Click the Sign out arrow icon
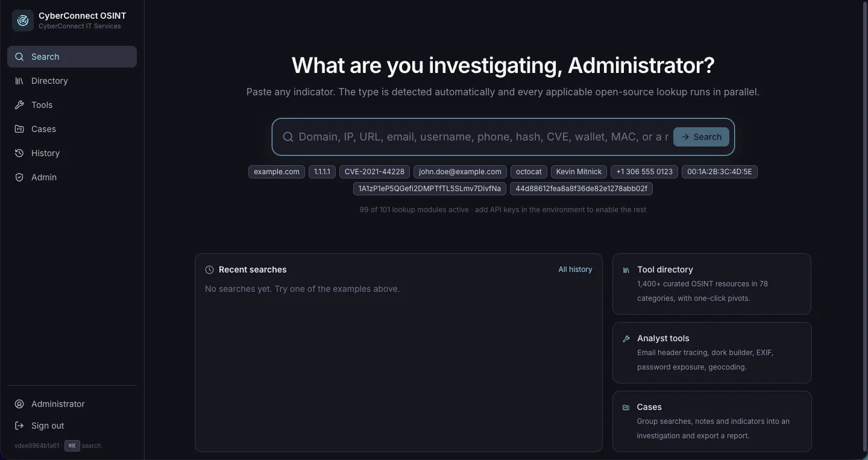 [19, 426]
